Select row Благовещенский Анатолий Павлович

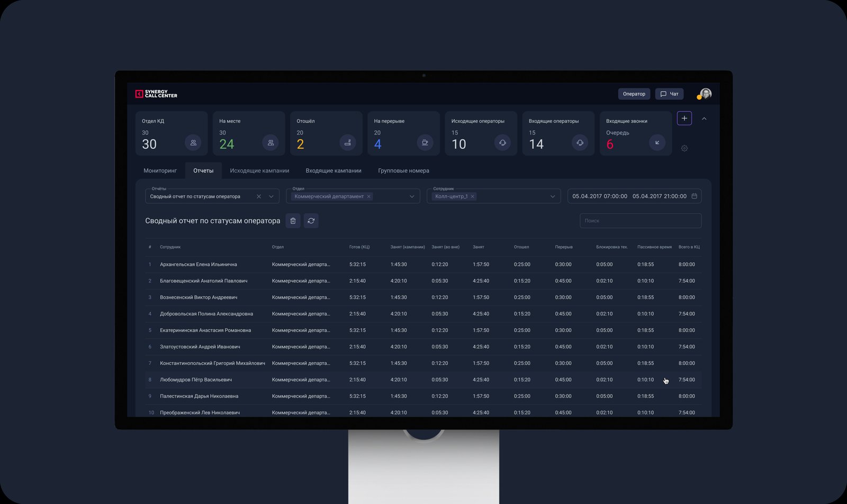tap(424, 281)
